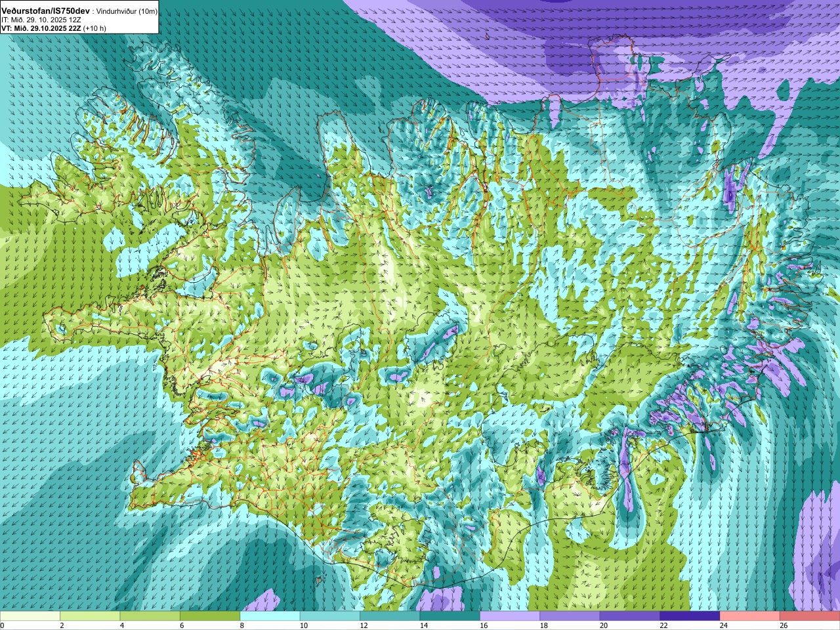840x630 pixels.
Task: Click the pale cyan 8–10 legend swatch
Action: point(270,616)
